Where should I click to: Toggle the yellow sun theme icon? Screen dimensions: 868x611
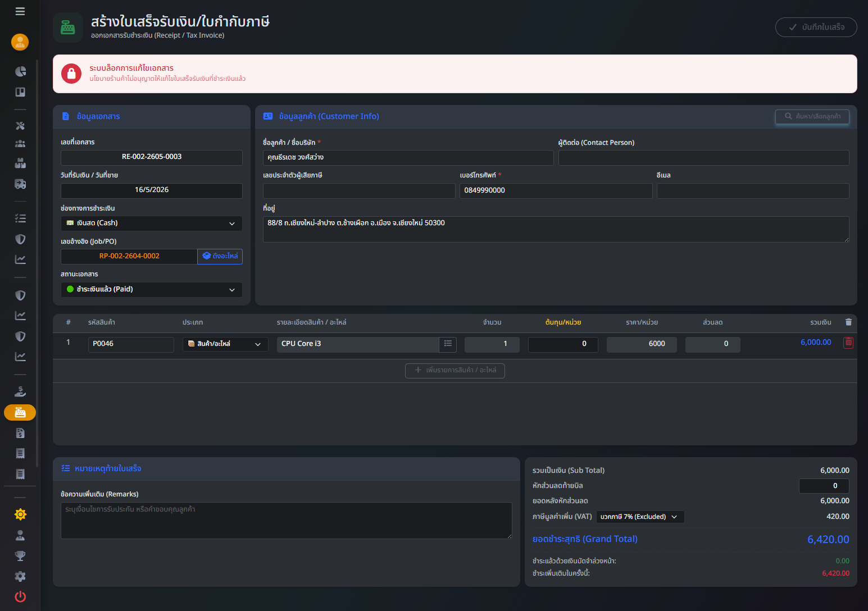(x=20, y=514)
